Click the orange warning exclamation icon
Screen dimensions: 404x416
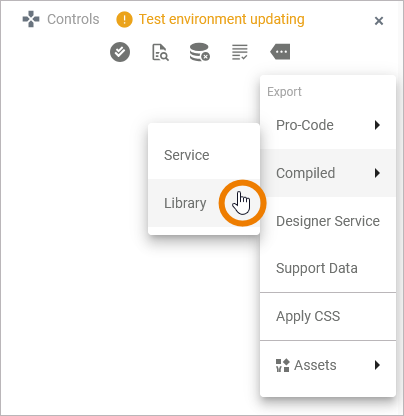point(124,19)
